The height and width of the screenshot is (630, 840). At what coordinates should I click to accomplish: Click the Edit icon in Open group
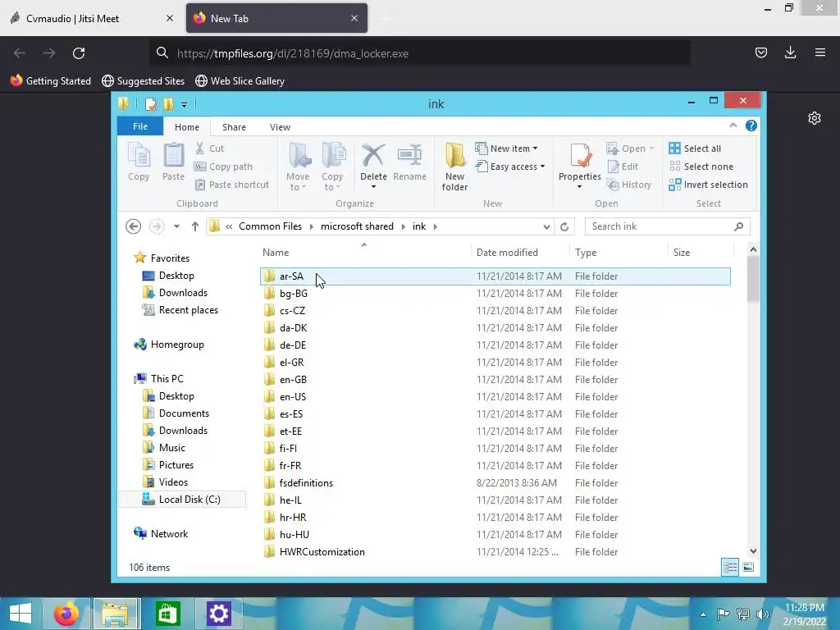point(613,167)
